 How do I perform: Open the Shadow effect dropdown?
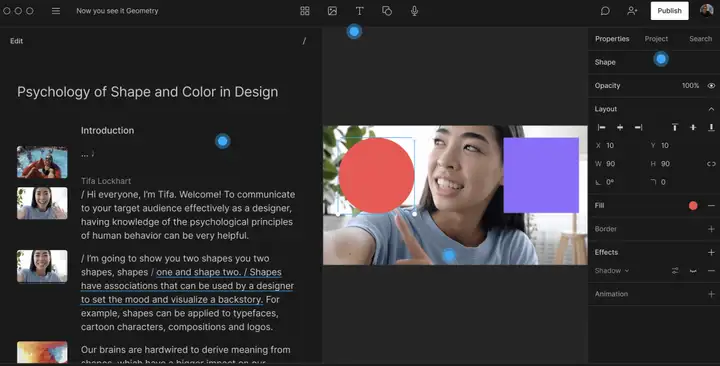click(612, 271)
